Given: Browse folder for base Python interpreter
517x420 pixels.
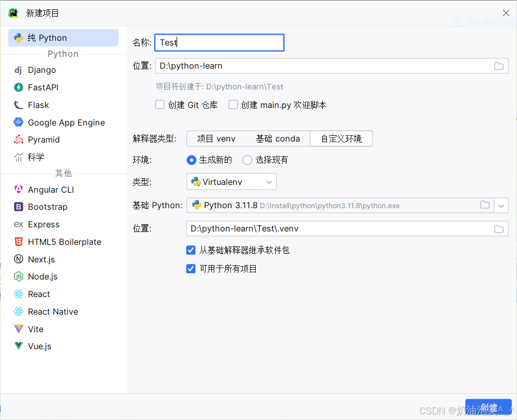Looking at the screenshot, I should pyautogui.click(x=484, y=205).
